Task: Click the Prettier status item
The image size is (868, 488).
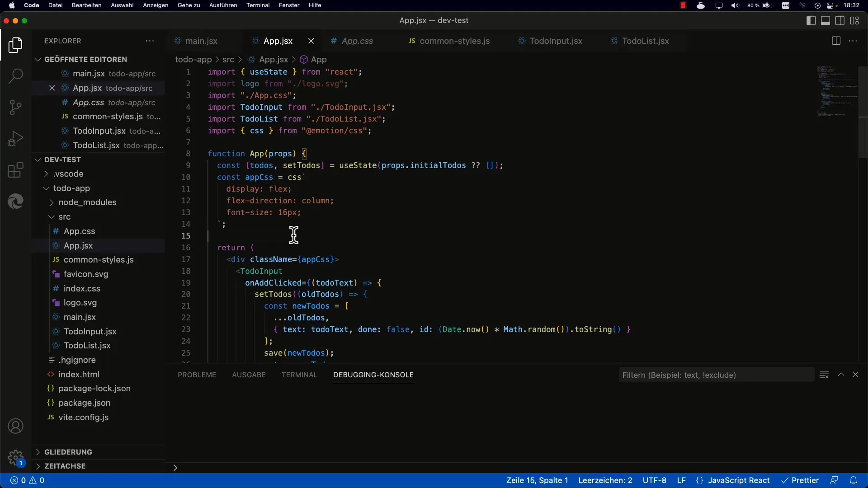Action: (x=800, y=480)
